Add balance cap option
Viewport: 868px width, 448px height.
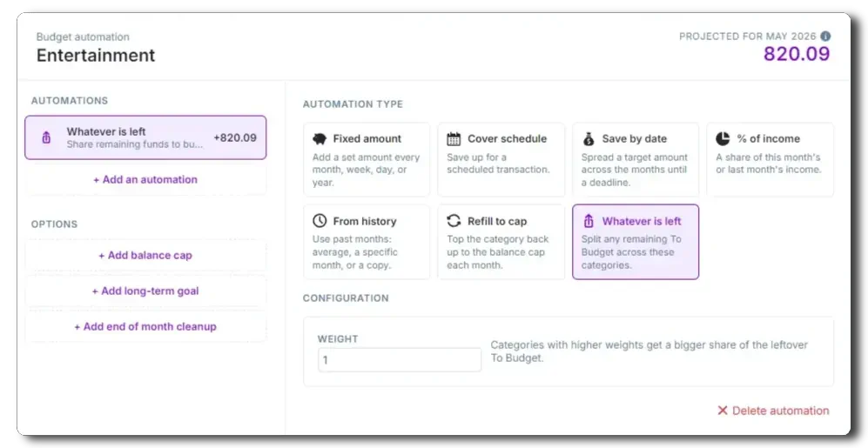[145, 256]
